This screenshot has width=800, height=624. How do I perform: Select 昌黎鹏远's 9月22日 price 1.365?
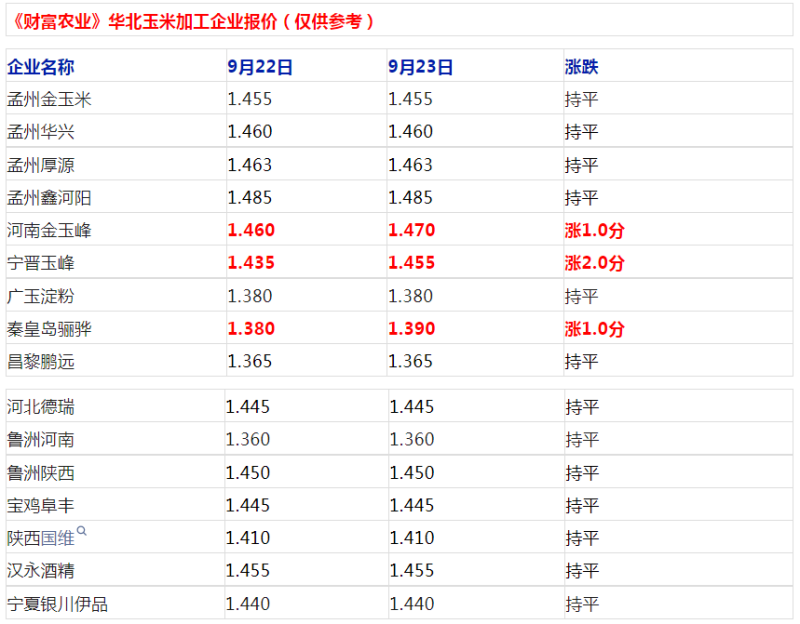(x=250, y=361)
